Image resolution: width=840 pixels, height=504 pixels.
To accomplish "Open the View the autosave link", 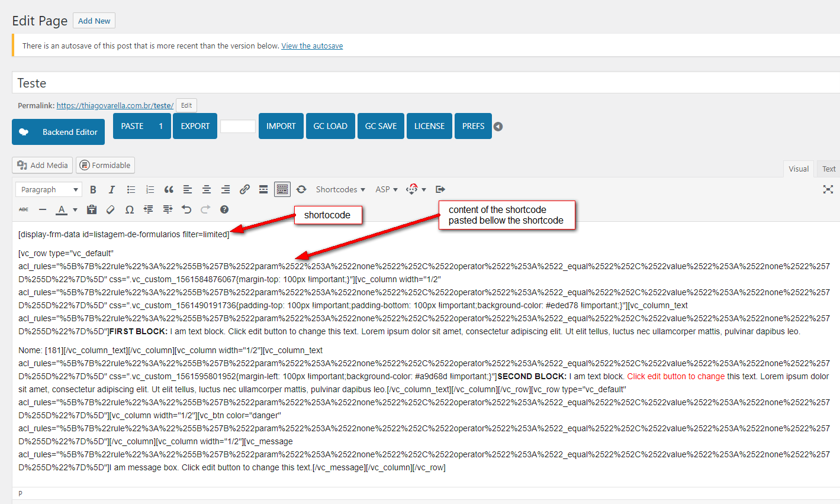I will coord(312,46).
